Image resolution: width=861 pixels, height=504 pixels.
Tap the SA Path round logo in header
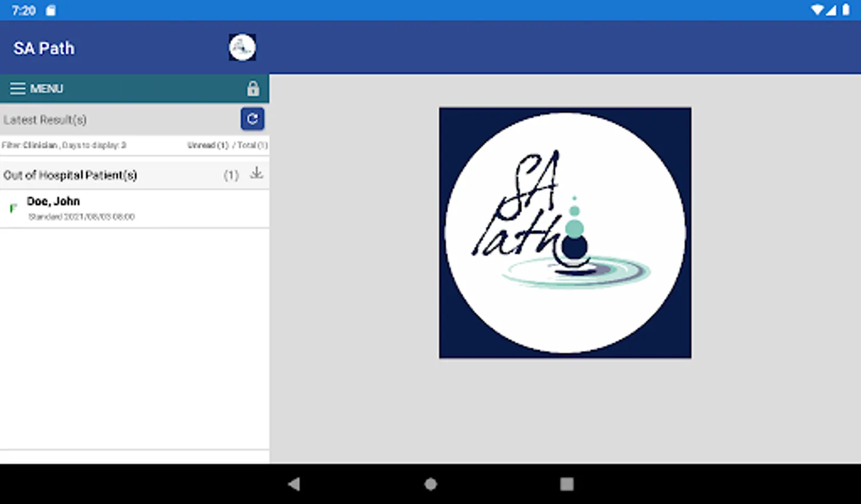click(242, 48)
